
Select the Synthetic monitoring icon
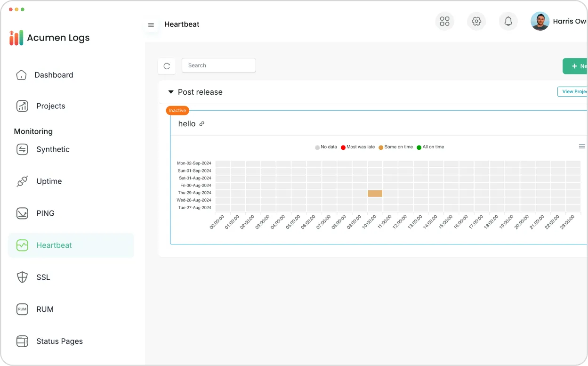pos(22,149)
